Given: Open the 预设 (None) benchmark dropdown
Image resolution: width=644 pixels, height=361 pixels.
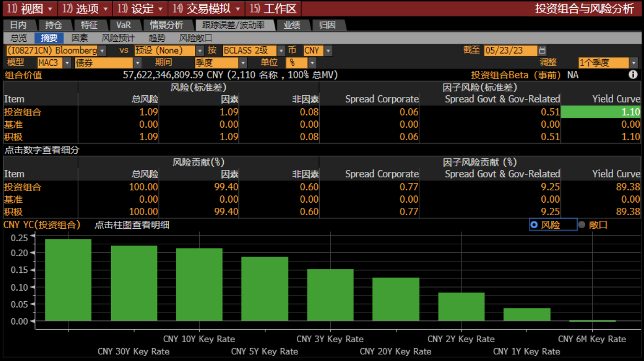Looking at the screenshot, I should [200, 51].
